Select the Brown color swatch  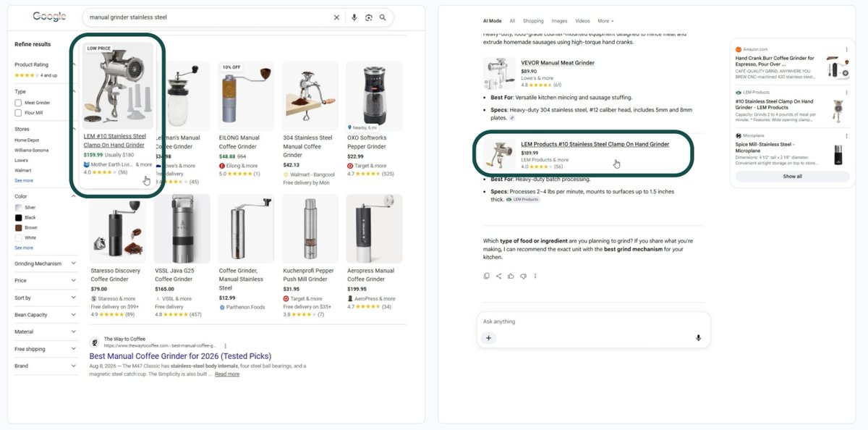[18, 227]
